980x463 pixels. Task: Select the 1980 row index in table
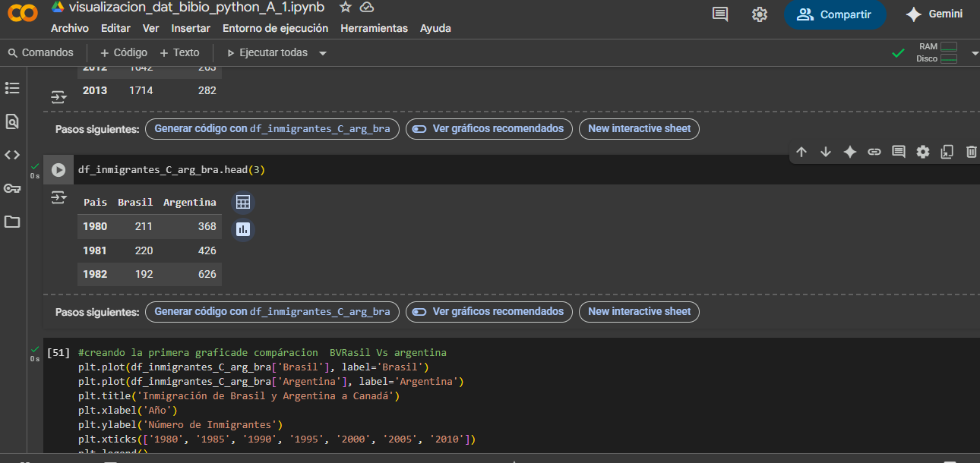click(95, 226)
